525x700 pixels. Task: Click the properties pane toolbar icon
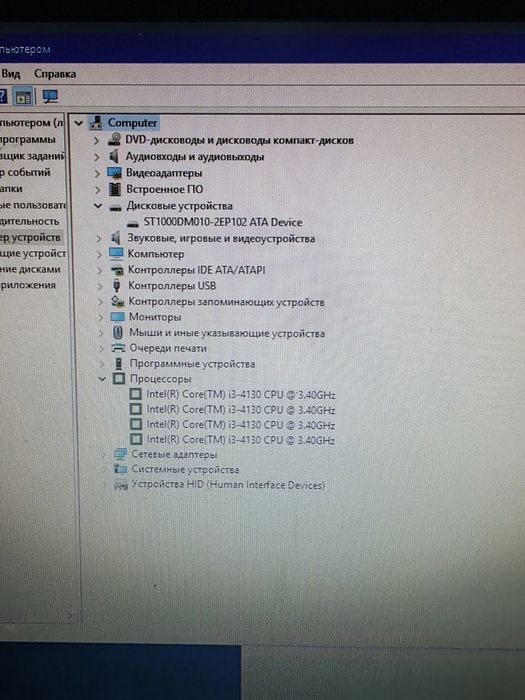pos(23,96)
